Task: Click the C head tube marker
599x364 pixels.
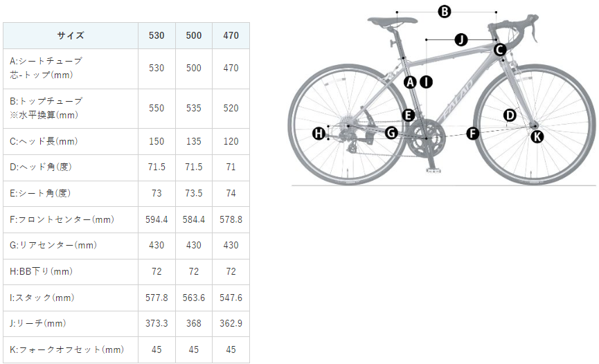Action: click(x=499, y=49)
